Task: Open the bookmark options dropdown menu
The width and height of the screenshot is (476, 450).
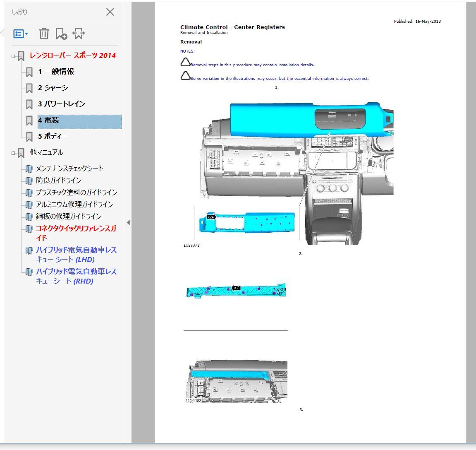Action: tap(21, 34)
